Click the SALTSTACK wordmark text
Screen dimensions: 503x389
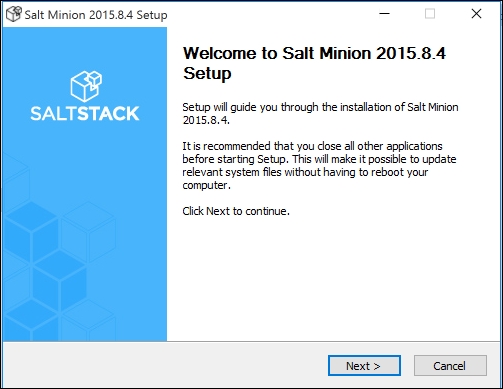85,113
